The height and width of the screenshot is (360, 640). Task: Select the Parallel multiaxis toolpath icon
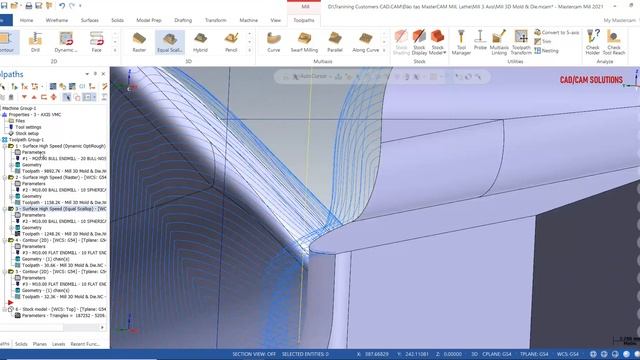tap(335, 42)
